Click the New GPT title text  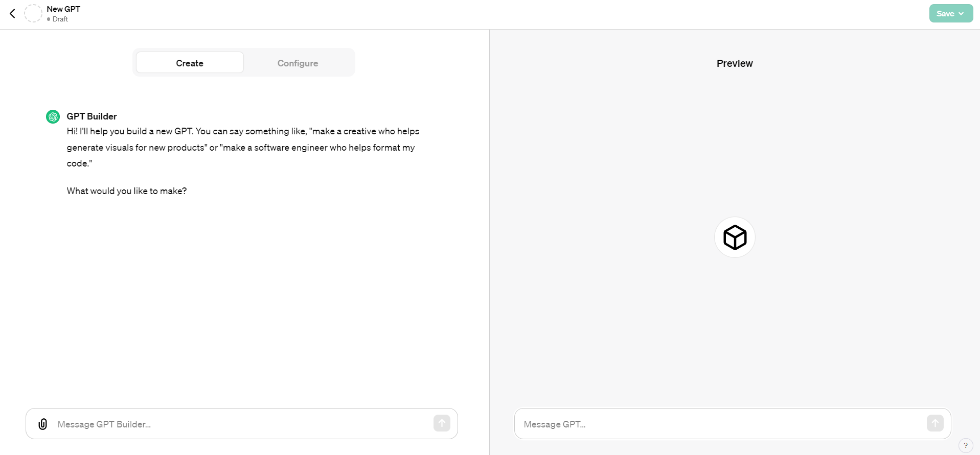tap(63, 9)
